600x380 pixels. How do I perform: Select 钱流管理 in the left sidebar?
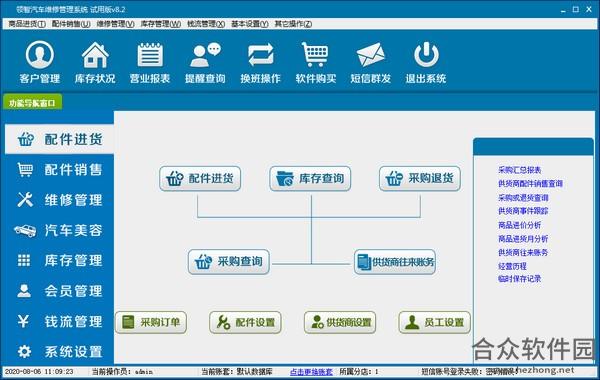(x=59, y=321)
